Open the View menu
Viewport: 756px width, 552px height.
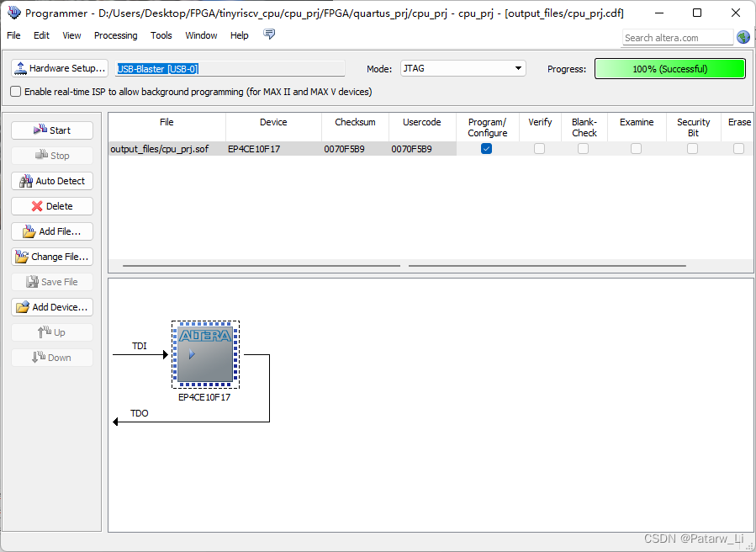[71, 35]
